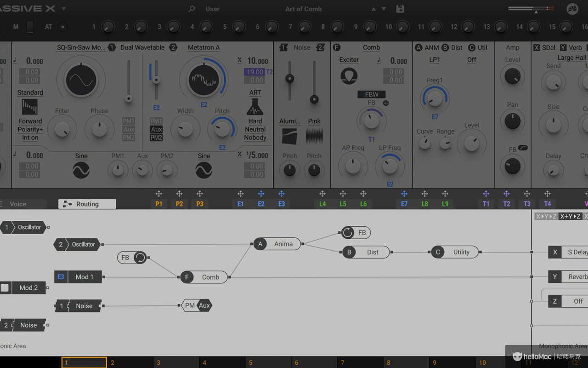Screen dimensions: 588x368
Task: Select the A ANM insert tab
Action: pyautogui.click(x=427, y=47)
